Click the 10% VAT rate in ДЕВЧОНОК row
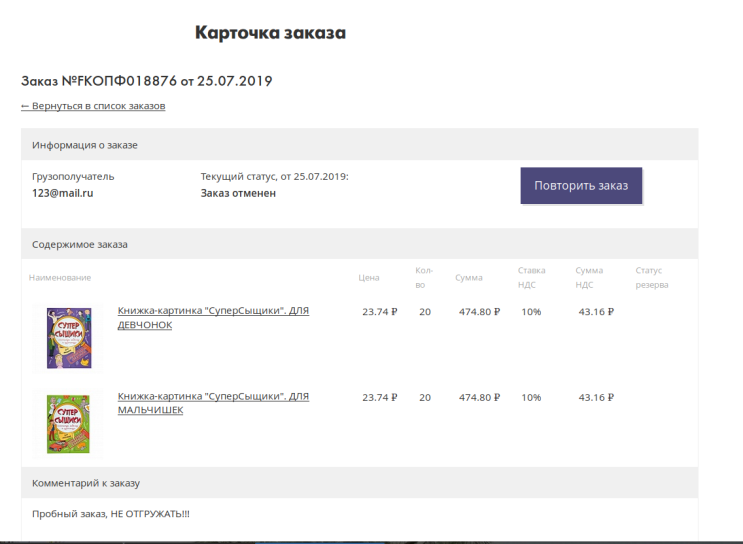 531,312
